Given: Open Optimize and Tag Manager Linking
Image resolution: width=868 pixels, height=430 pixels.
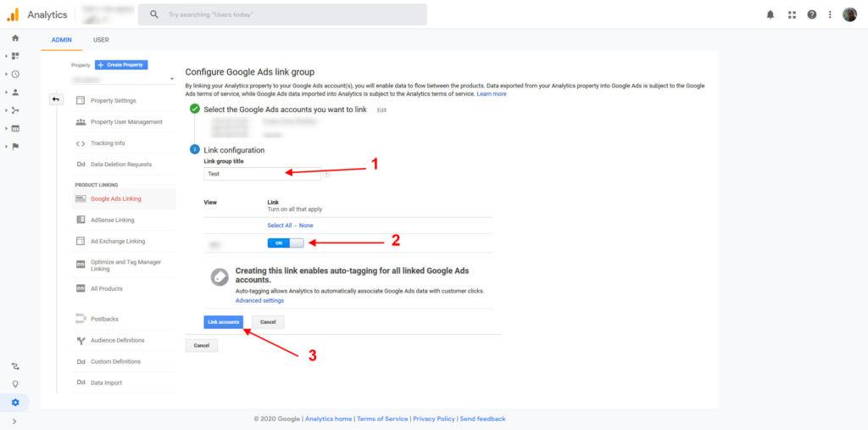Looking at the screenshot, I should click(125, 265).
